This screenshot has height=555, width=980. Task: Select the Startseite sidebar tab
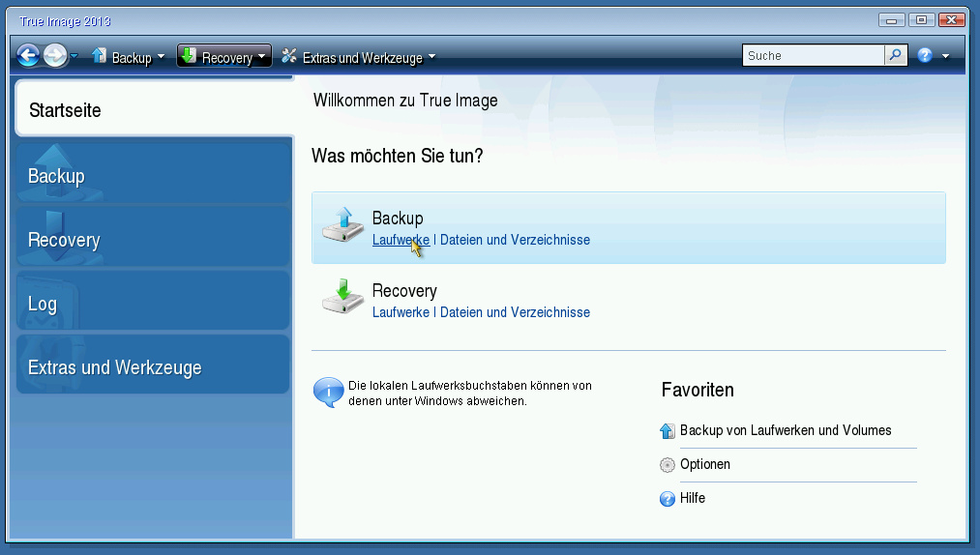pos(155,109)
